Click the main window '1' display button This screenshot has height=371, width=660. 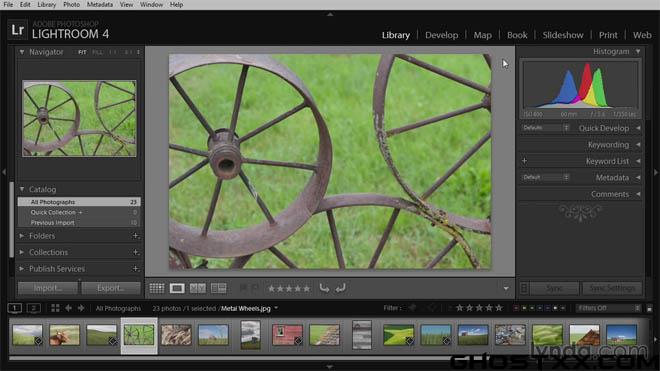pos(15,308)
